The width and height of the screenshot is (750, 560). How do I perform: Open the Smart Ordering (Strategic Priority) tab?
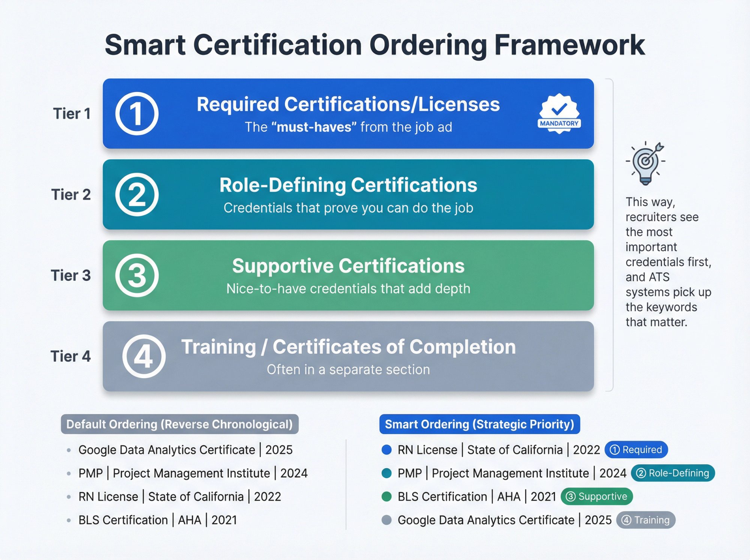[480, 424]
